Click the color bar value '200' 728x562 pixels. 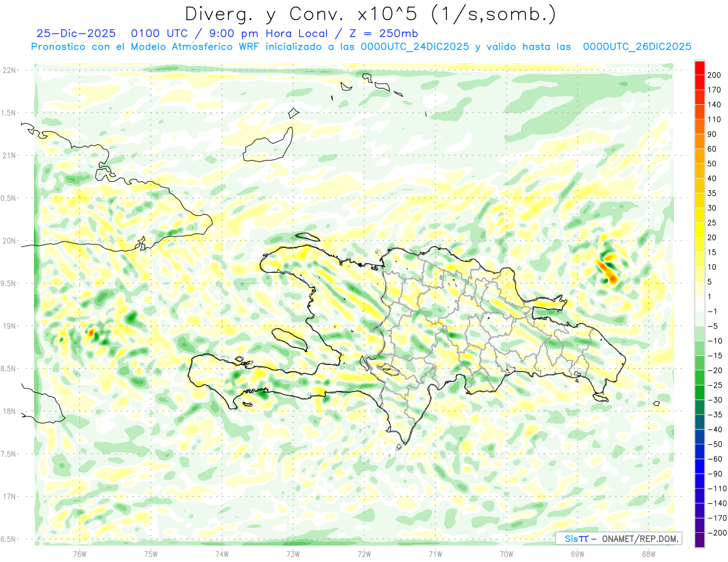click(715, 75)
